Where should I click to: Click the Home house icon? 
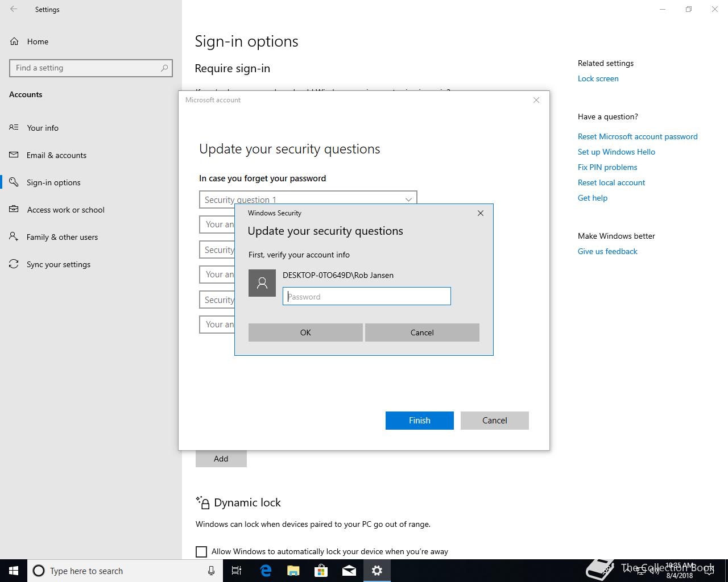click(14, 41)
